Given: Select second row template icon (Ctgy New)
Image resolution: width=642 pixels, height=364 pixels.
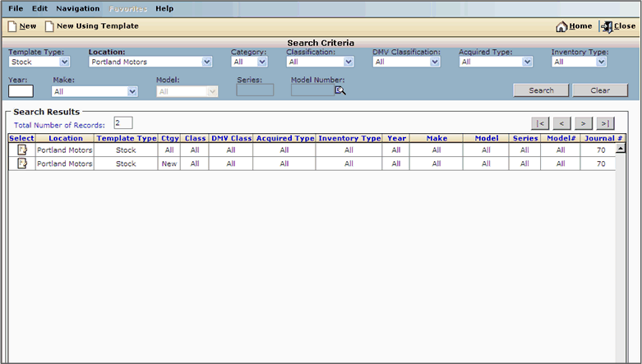Looking at the screenshot, I should pyautogui.click(x=22, y=164).
